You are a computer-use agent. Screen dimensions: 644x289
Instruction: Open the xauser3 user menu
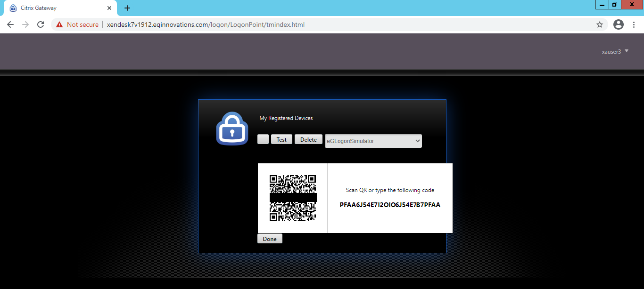click(x=615, y=51)
